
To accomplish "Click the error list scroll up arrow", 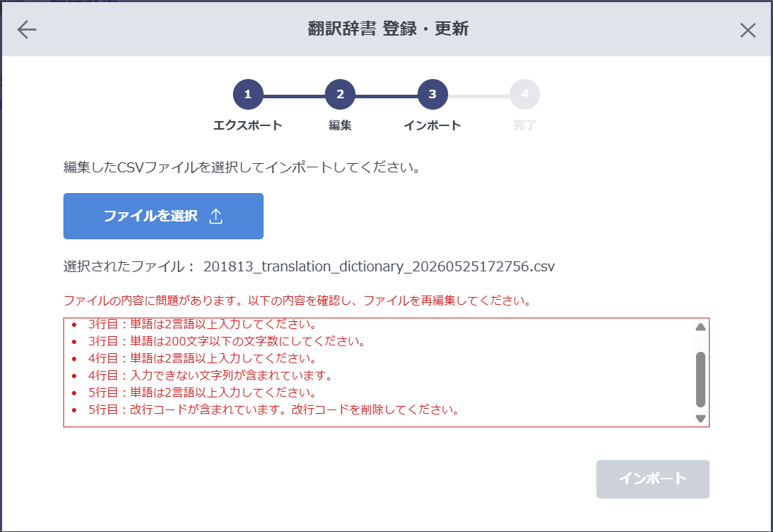I will [700, 327].
